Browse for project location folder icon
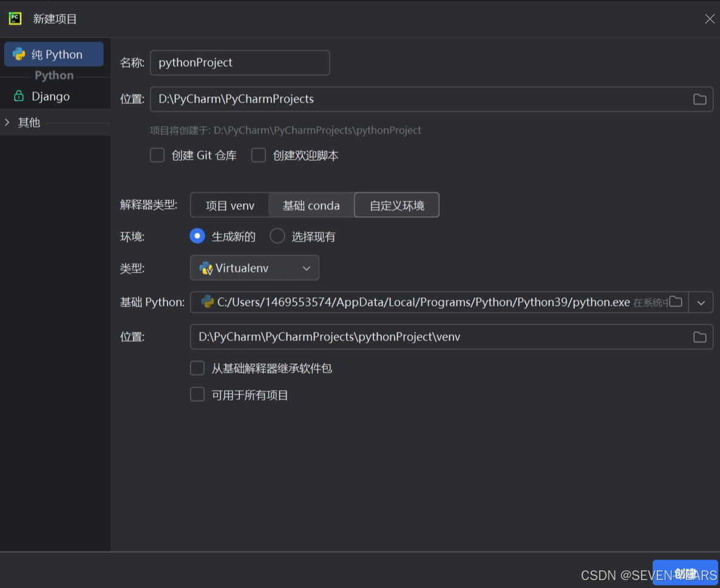The height and width of the screenshot is (588, 720). pyautogui.click(x=699, y=99)
